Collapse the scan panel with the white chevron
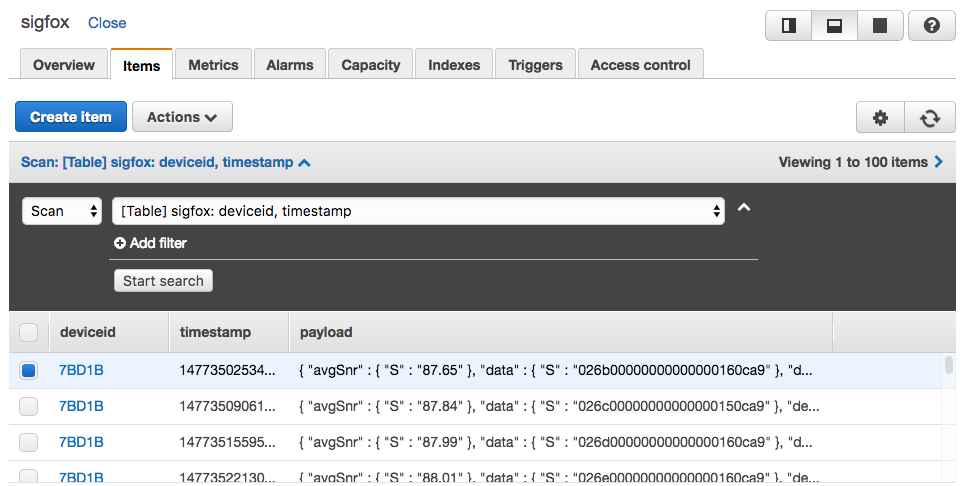 click(x=744, y=207)
